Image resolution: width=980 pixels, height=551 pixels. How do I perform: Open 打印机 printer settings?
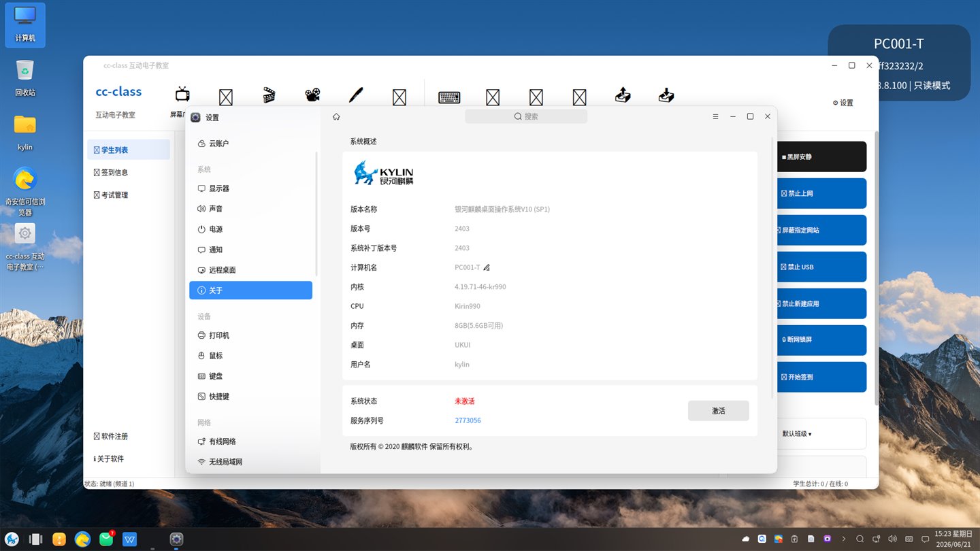click(250, 335)
